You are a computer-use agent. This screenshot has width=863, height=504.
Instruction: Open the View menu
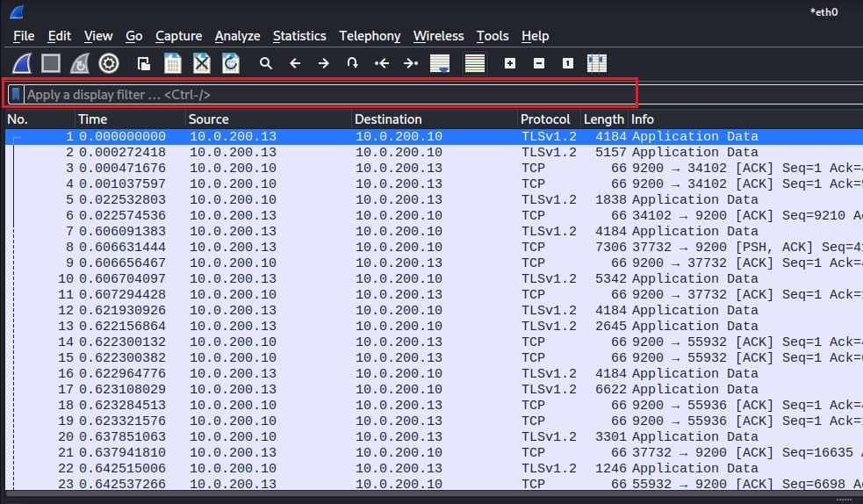98,36
